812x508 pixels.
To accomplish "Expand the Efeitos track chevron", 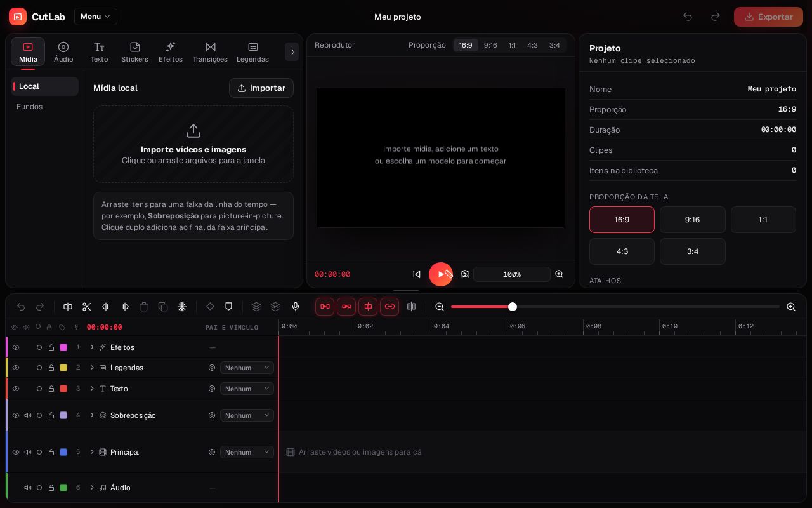I will 92,347.
